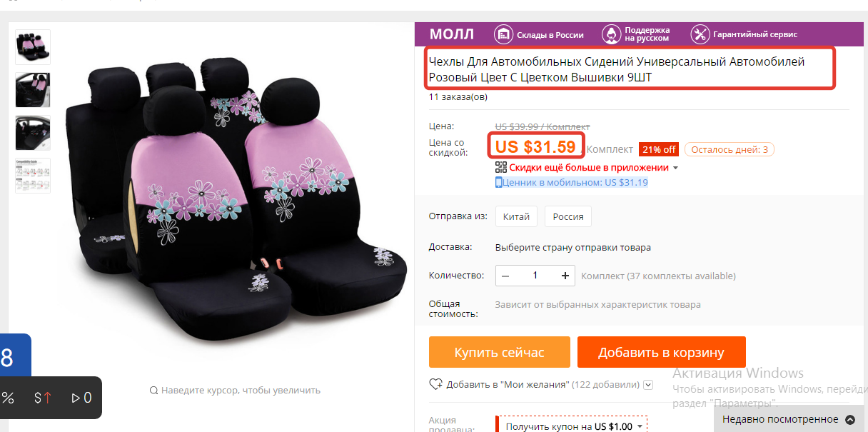Click the mobile phone price icon
The width and height of the screenshot is (868, 432).
pos(499,183)
